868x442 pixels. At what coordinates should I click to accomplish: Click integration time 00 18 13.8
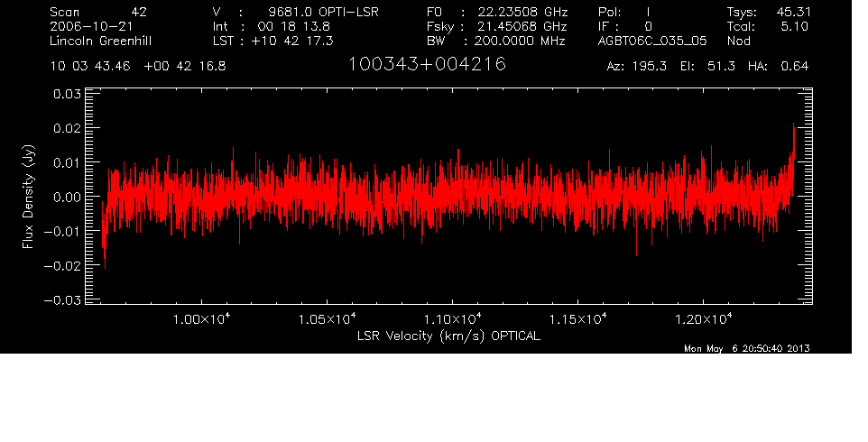[x=293, y=26]
